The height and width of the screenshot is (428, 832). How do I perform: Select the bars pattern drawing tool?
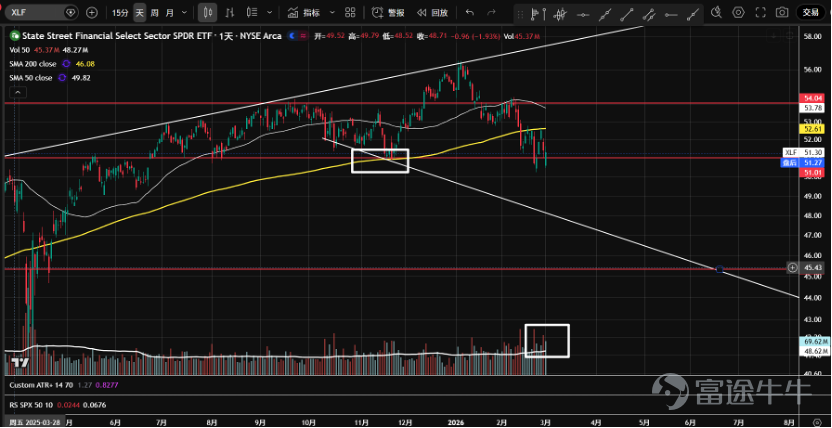[x=559, y=15]
